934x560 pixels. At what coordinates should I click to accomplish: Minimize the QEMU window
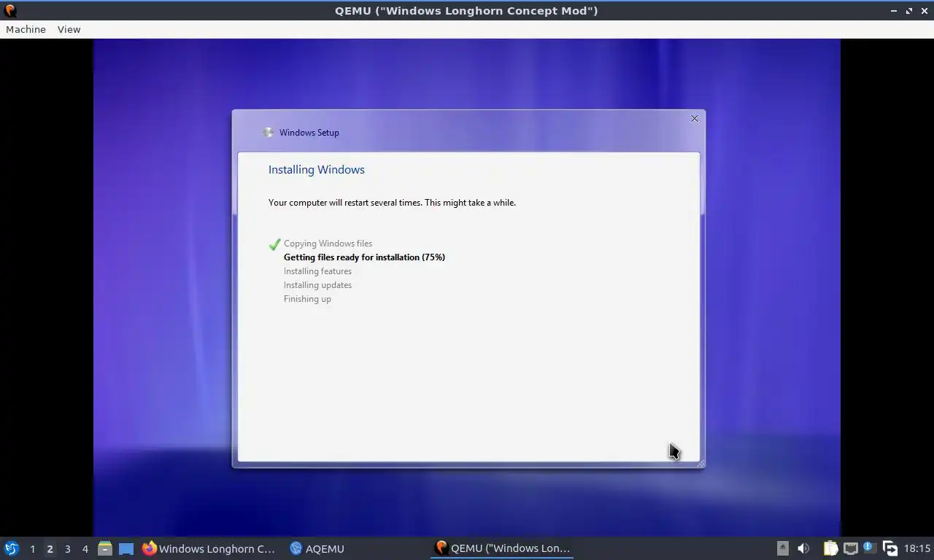coord(895,11)
